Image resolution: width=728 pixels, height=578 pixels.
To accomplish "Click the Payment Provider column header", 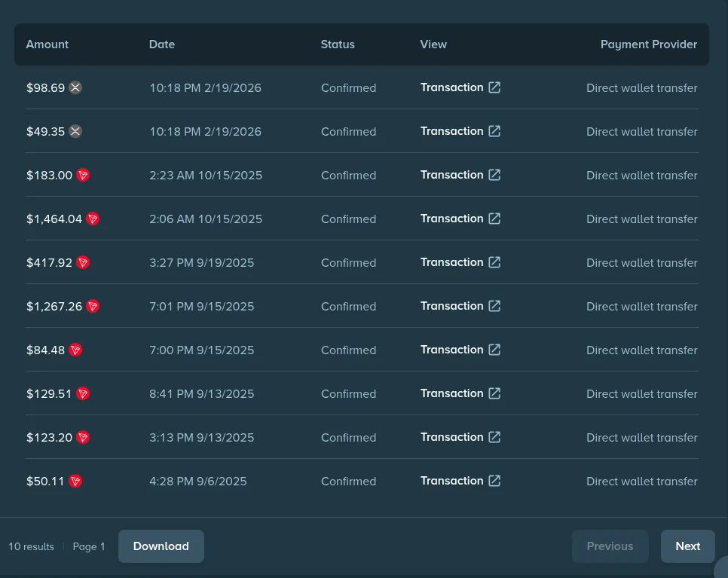I will (649, 44).
